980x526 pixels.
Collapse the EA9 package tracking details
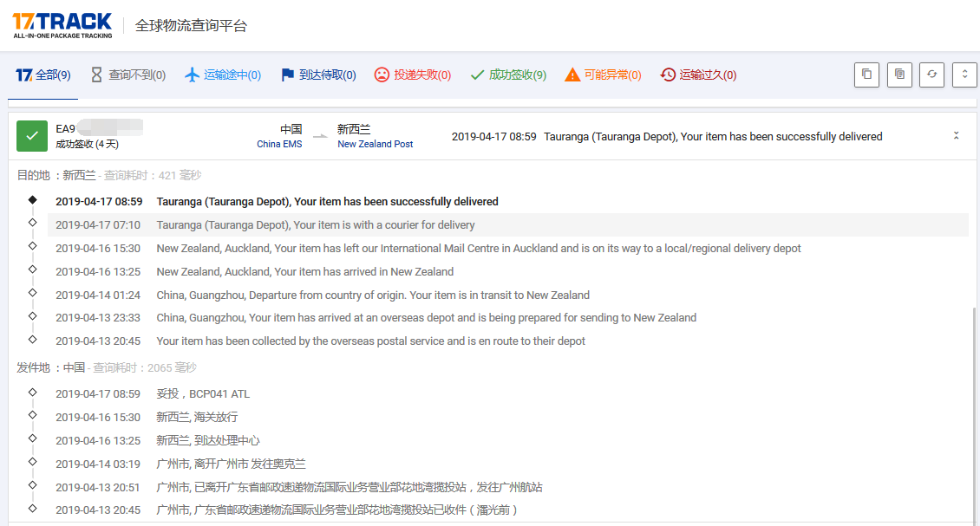pos(956,136)
